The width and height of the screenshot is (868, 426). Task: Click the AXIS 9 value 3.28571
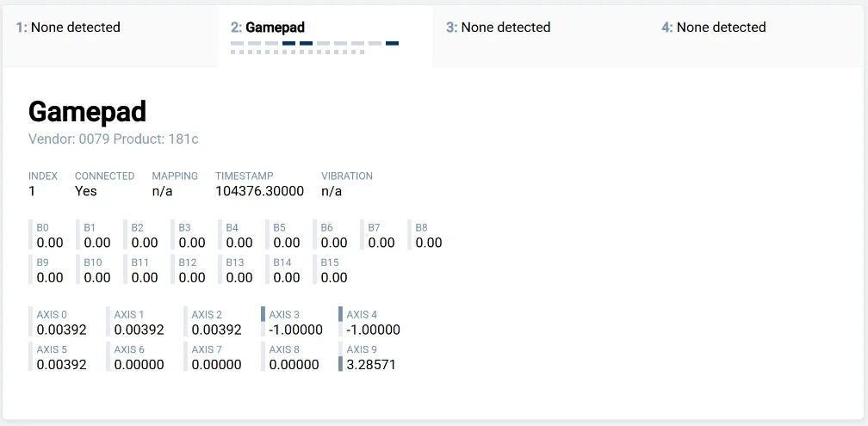(371, 365)
